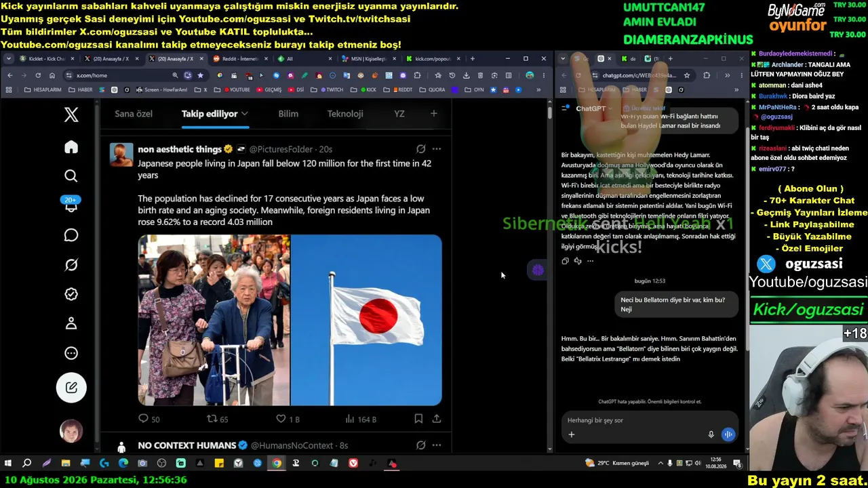Open the More circle menu in X sidebar
This screenshot has width=868, height=488.
[71, 353]
